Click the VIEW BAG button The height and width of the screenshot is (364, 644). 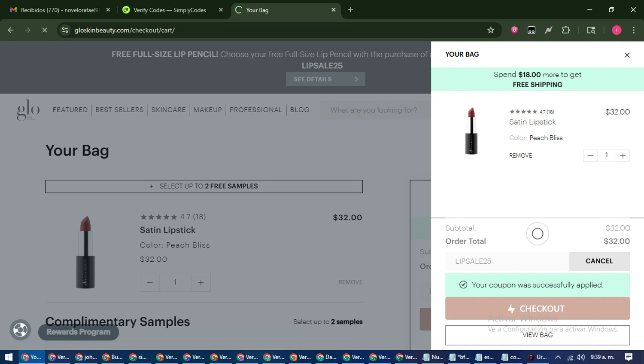[537, 335]
